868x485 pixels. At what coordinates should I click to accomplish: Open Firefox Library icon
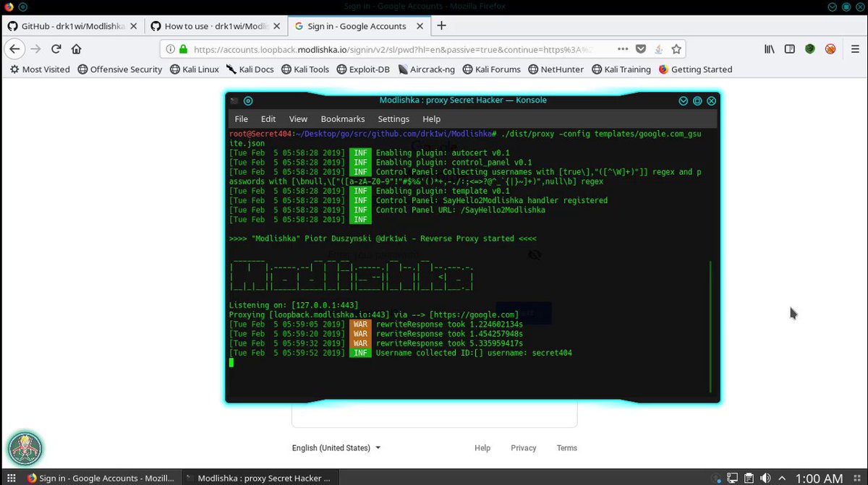(770, 49)
